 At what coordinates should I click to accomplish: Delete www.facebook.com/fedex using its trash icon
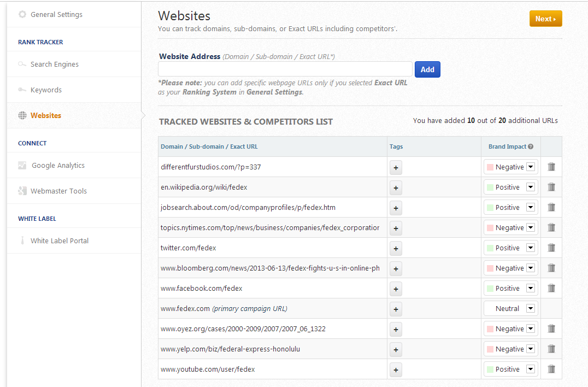coord(551,289)
